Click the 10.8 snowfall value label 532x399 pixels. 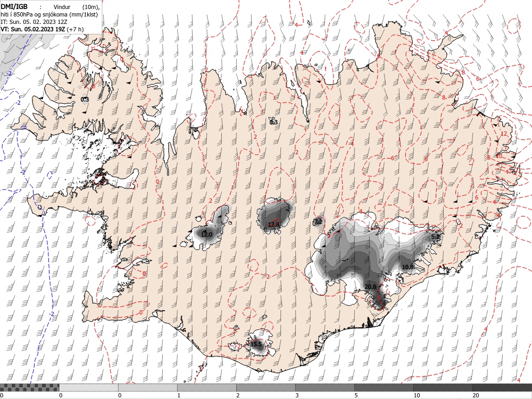pos(408,267)
